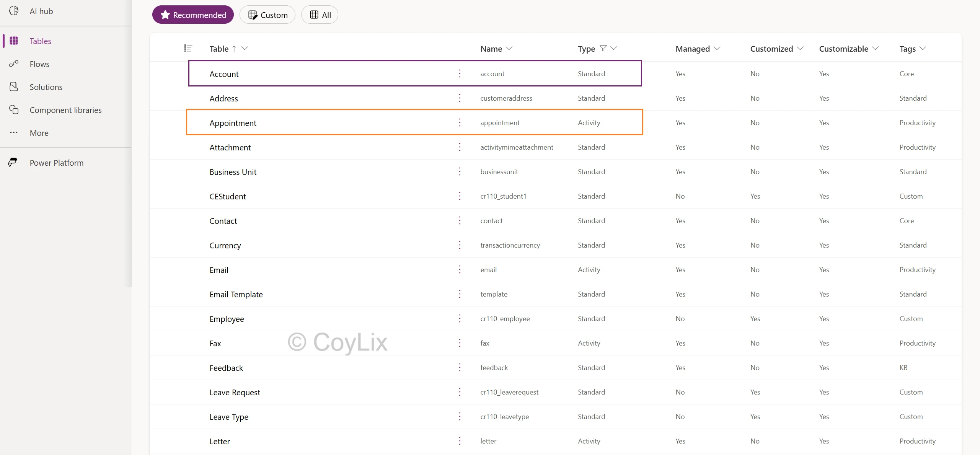Expand the Tags column dropdown chevron

tap(923, 48)
